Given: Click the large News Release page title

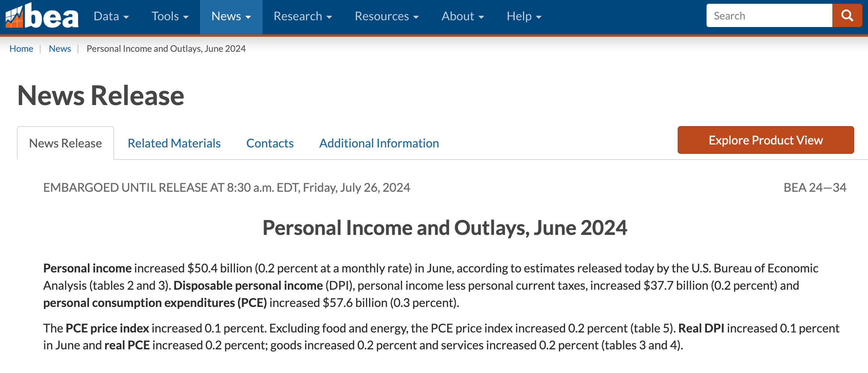Looking at the screenshot, I should pos(101,96).
